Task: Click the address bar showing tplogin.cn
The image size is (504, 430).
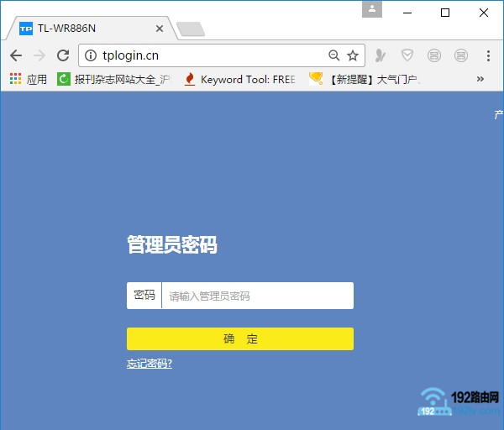Action: [210, 55]
